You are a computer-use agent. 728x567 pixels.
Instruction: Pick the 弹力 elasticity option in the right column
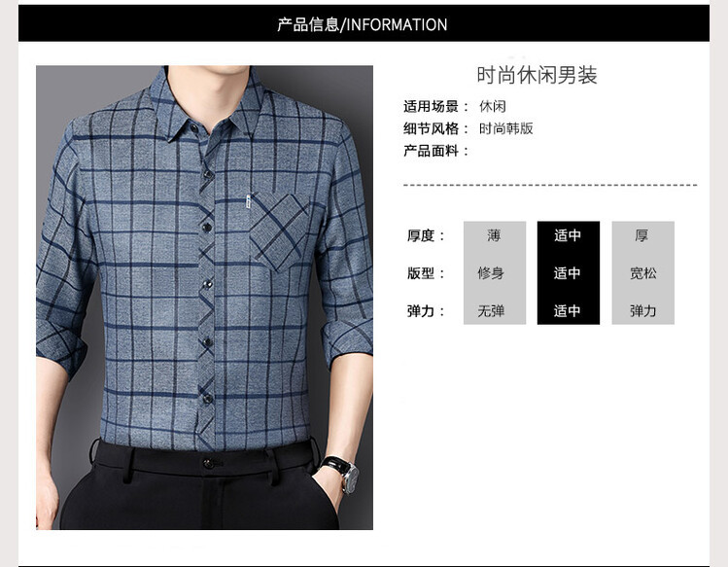click(642, 310)
